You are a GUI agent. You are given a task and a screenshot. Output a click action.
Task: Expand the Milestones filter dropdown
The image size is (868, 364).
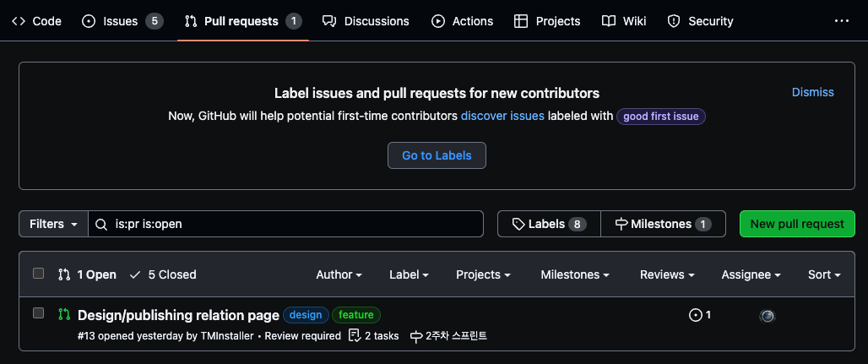(x=575, y=274)
